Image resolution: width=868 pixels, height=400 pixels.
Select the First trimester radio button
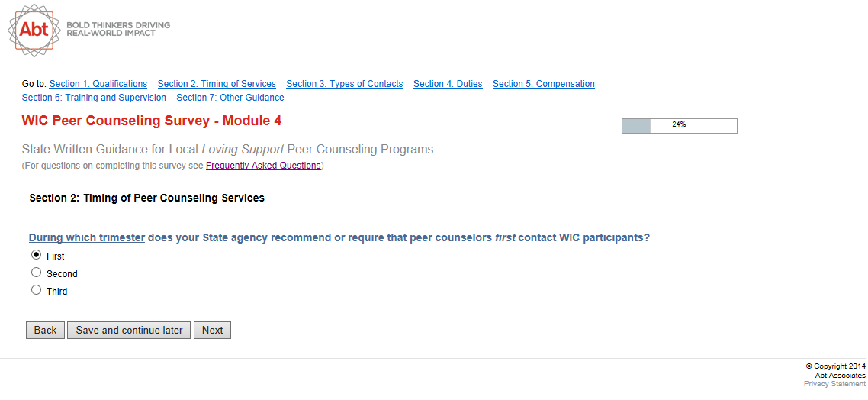click(x=36, y=255)
